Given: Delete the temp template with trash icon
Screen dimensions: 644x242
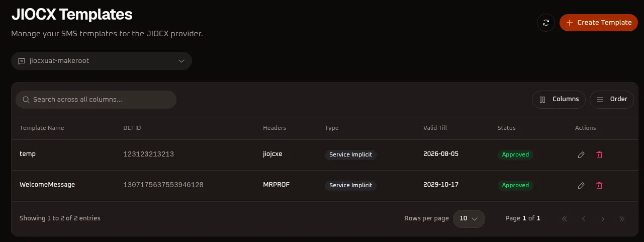Looking at the screenshot, I should [x=599, y=155].
